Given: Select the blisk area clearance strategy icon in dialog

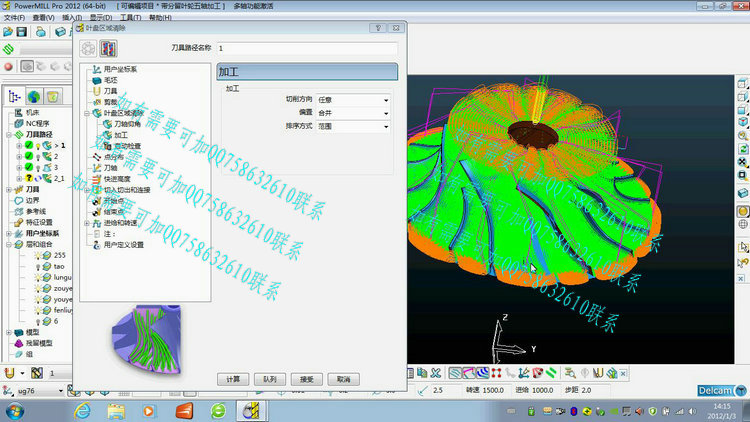Looking at the screenshot, I should [109, 48].
